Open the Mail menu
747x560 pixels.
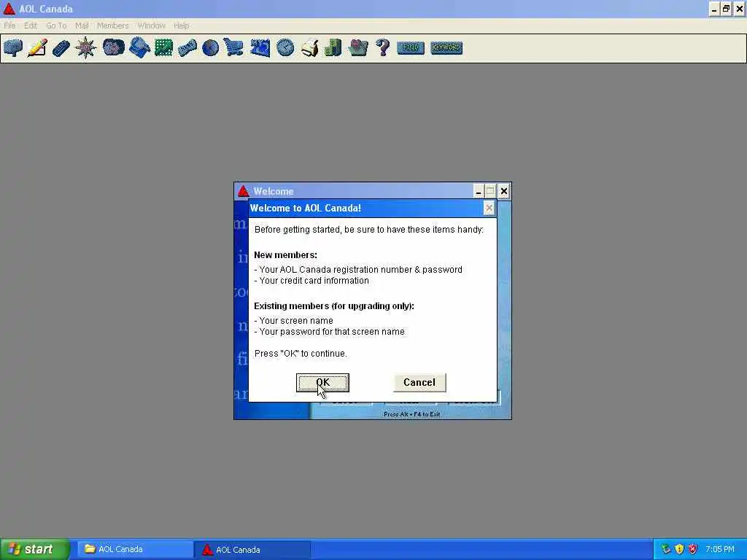coord(82,26)
